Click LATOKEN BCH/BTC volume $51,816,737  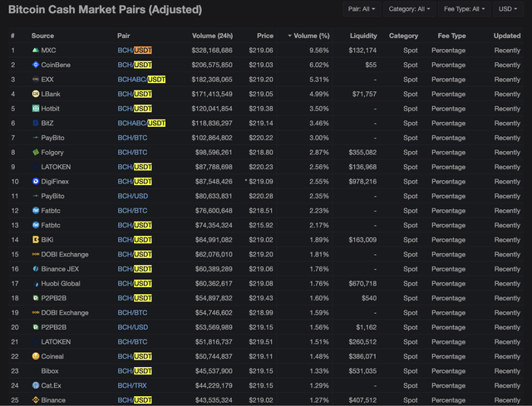tap(214, 341)
